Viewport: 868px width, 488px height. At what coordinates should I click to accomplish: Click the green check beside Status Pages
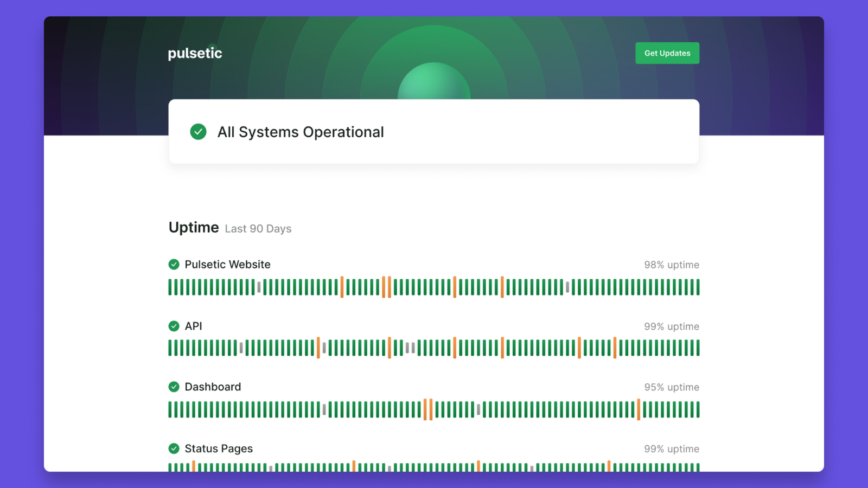[x=174, y=448]
